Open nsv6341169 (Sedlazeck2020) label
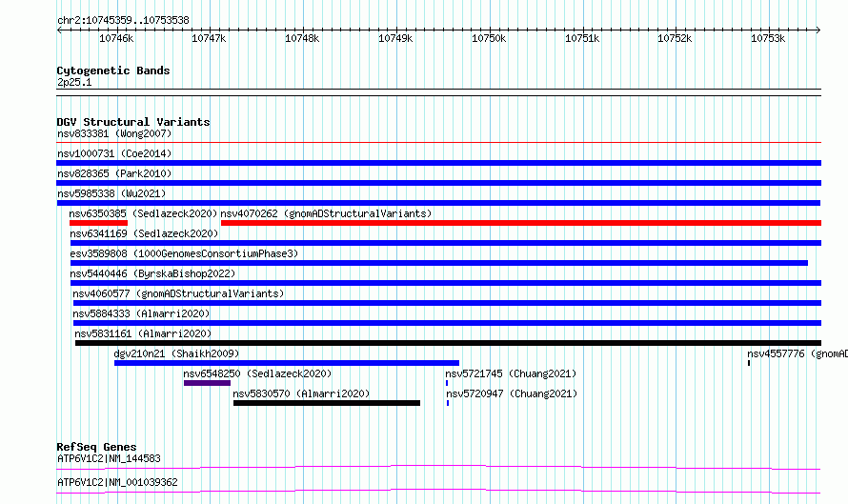 coord(144,233)
